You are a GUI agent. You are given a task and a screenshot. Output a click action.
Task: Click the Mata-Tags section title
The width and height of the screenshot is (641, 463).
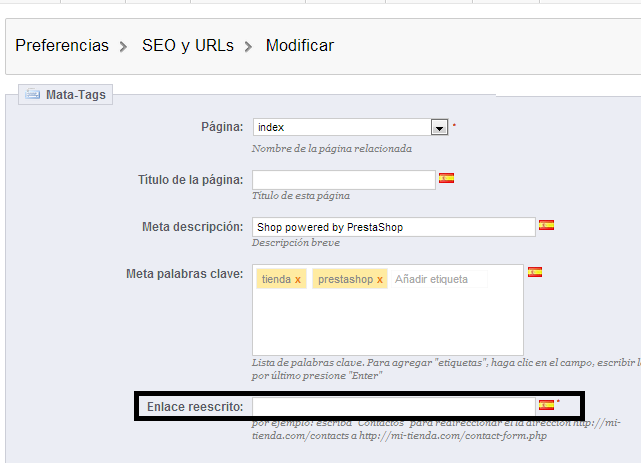77,95
